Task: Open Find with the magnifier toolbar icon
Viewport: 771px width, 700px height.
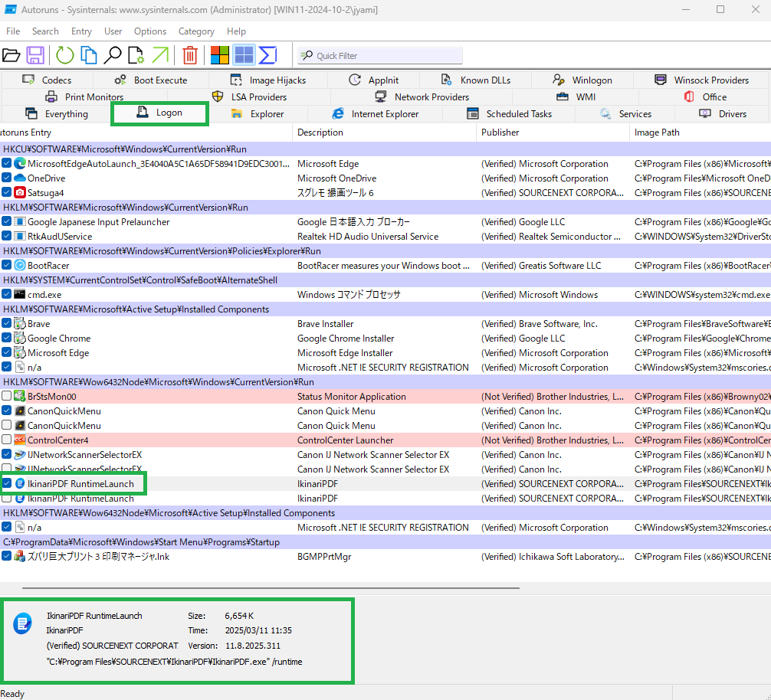Action: click(113, 55)
